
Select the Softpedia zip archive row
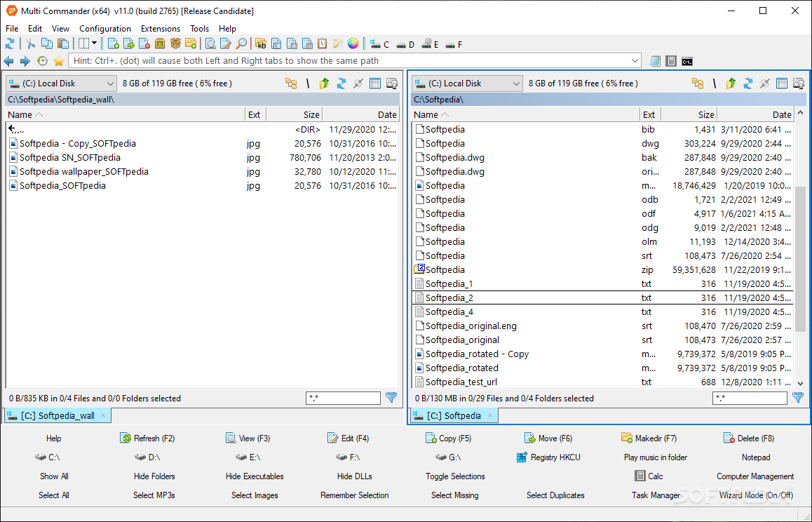point(602,270)
